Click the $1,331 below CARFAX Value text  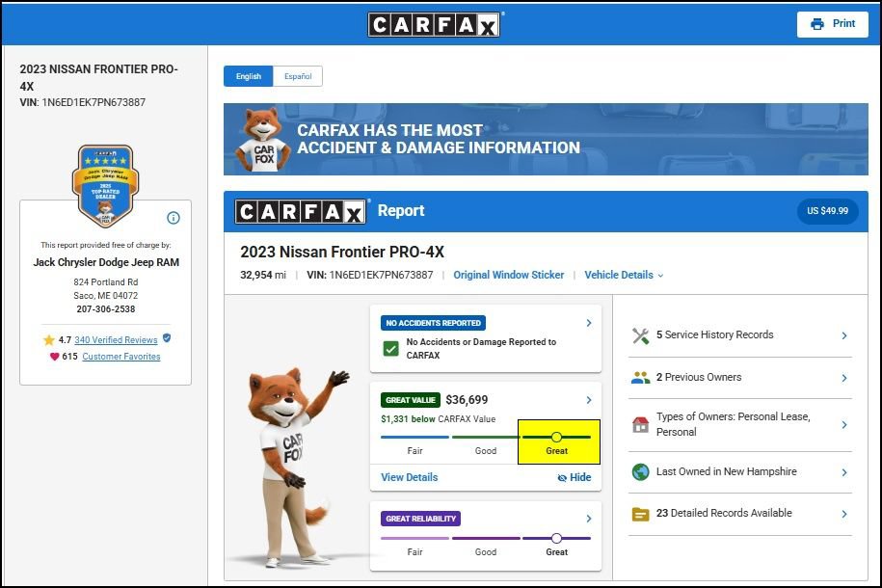439,419
